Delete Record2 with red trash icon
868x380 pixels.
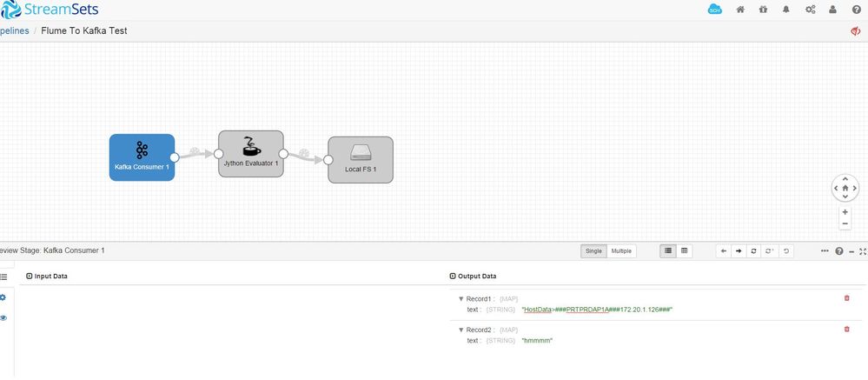(846, 329)
